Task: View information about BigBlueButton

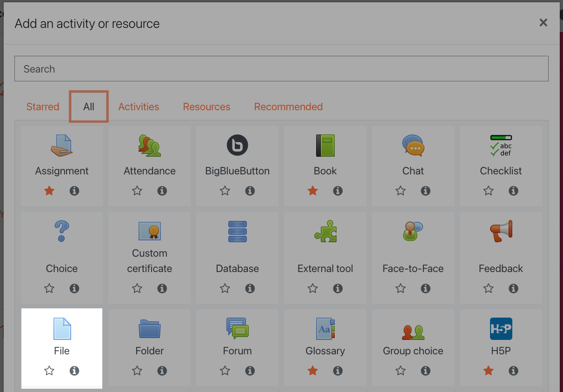Action: click(x=250, y=191)
